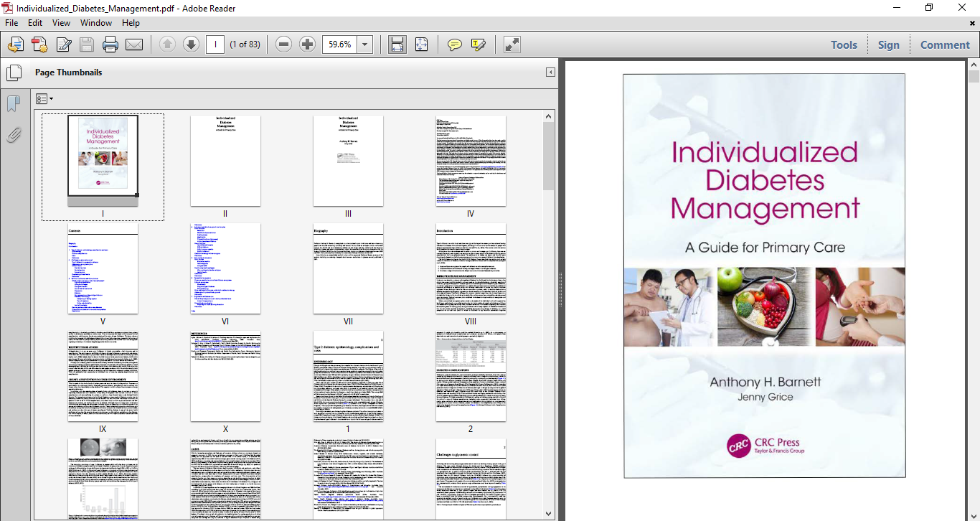Open the Attachments paperclip panel
The height and width of the screenshot is (521, 980).
click(x=14, y=135)
